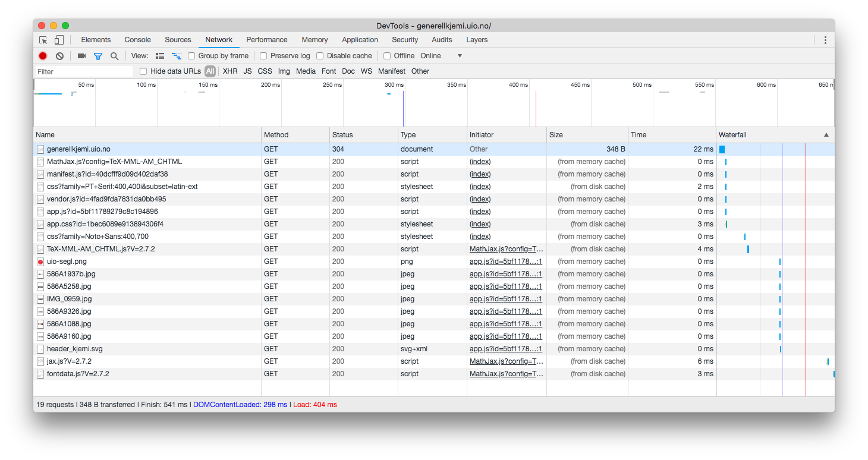The height and width of the screenshot is (460, 868).
Task: Open the network search magnifier
Action: coord(114,56)
